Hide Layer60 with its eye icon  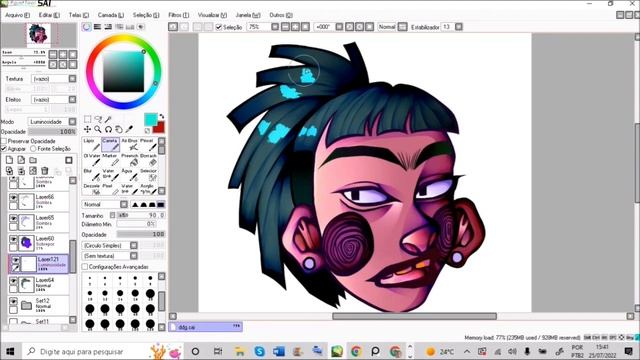pos(13,239)
